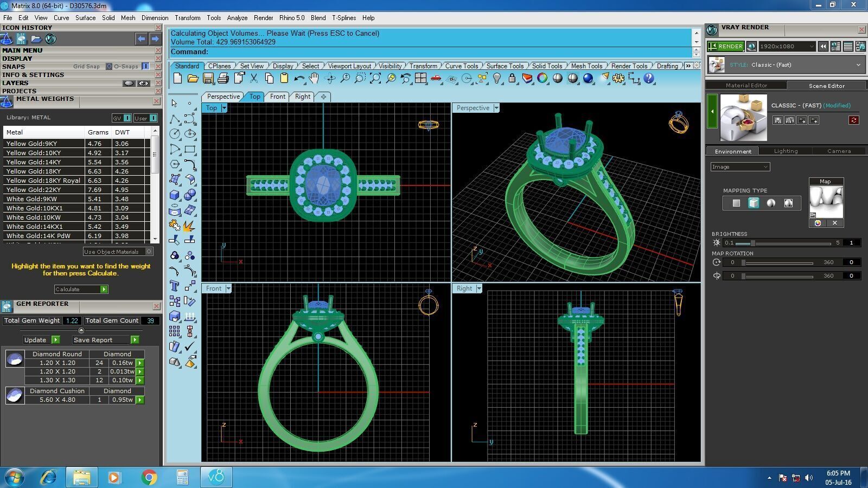Viewport: 868px width, 488px height.
Task: Click the color wheel under Map thumbnail
Action: pyautogui.click(x=818, y=223)
